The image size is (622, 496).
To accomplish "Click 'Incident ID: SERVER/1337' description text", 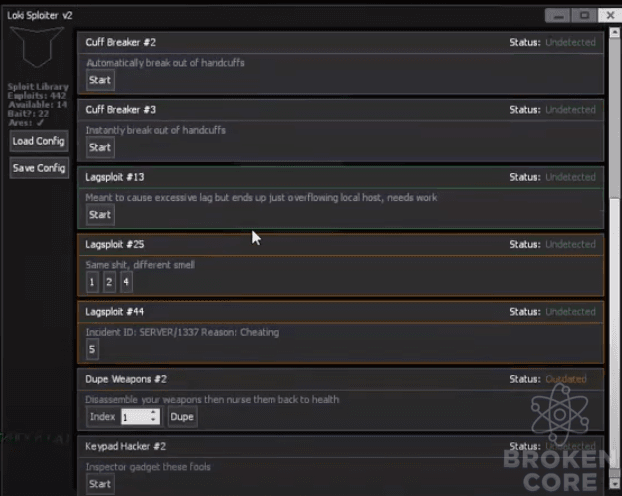I will (182, 332).
